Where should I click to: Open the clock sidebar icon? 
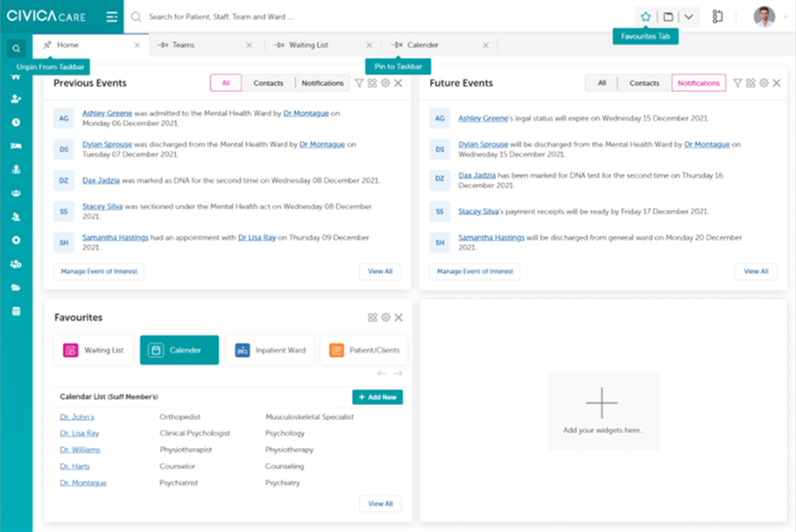pos(17,122)
